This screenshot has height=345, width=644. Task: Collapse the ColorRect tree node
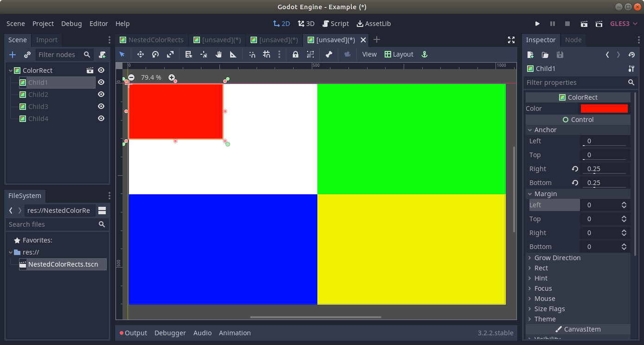[x=10, y=70]
